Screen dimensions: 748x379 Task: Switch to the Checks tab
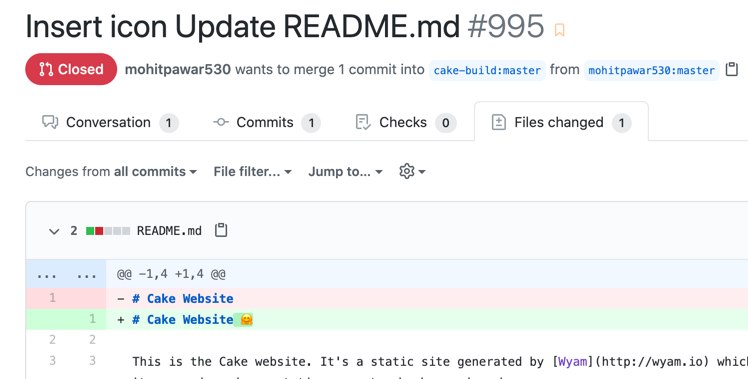coord(406,123)
